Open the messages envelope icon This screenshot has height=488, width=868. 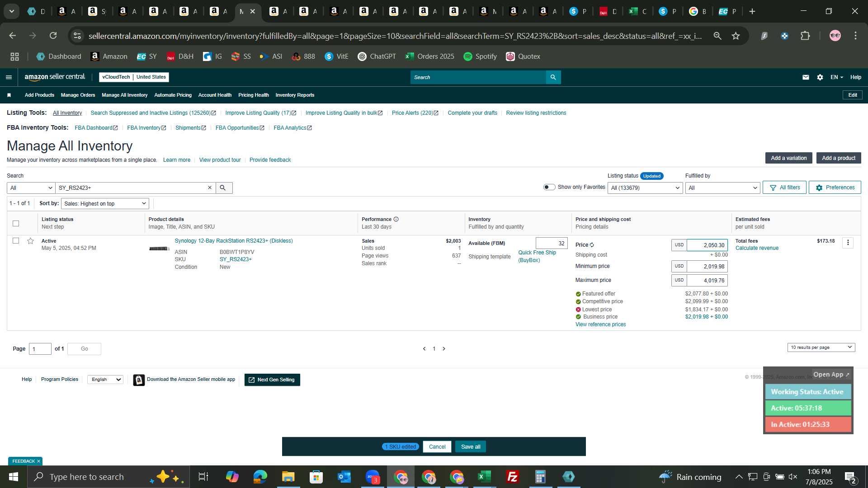pyautogui.click(x=806, y=77)
